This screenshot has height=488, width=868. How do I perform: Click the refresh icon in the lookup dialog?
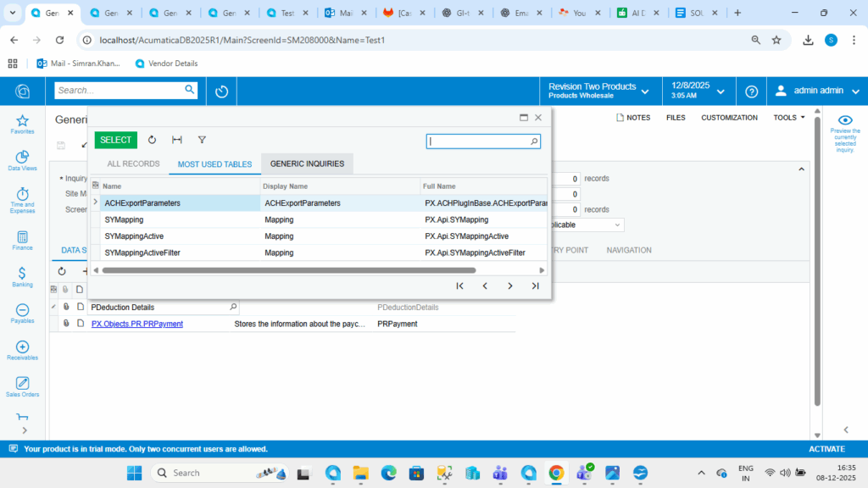coord(153,140)
